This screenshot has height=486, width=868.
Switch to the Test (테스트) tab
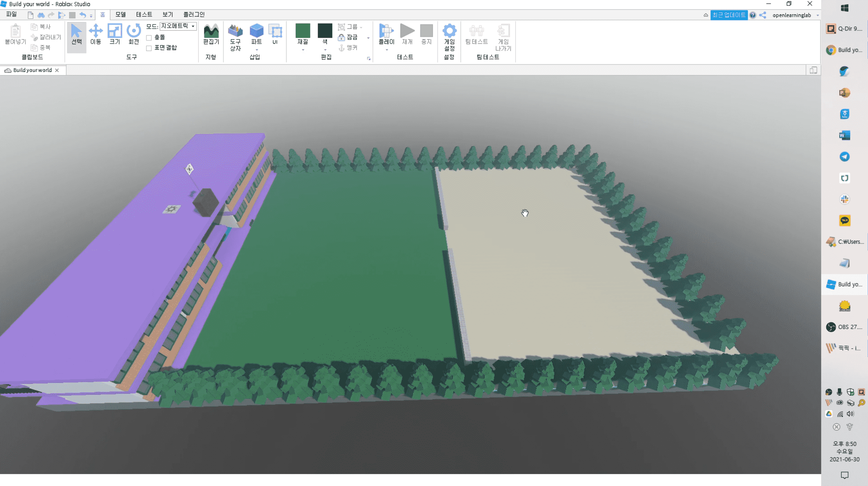click(144, 15)
